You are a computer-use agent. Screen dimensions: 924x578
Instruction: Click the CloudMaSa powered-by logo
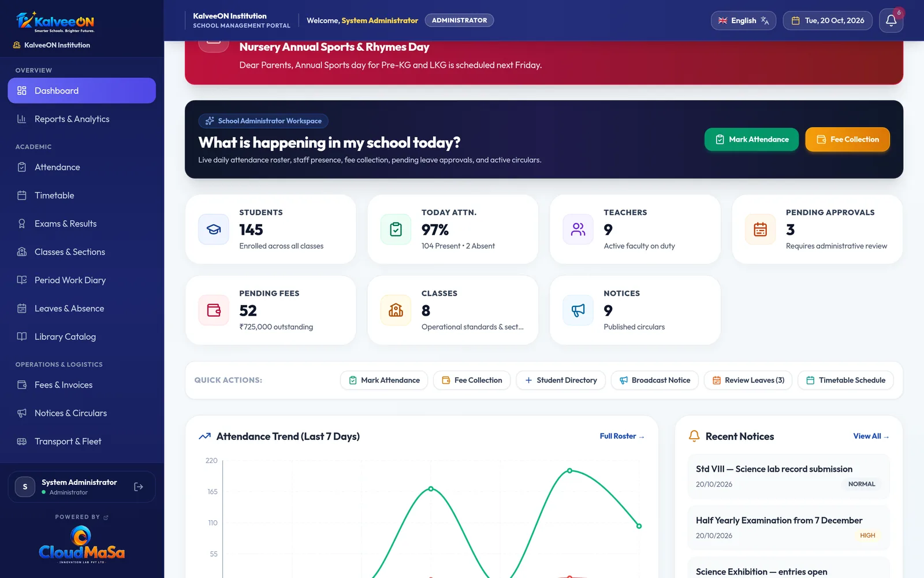tap(81, 544)
